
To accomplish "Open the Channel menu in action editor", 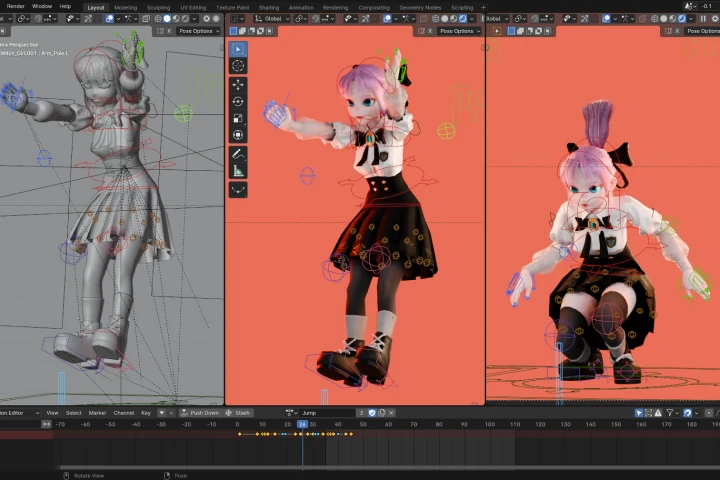I will [124, 413].
